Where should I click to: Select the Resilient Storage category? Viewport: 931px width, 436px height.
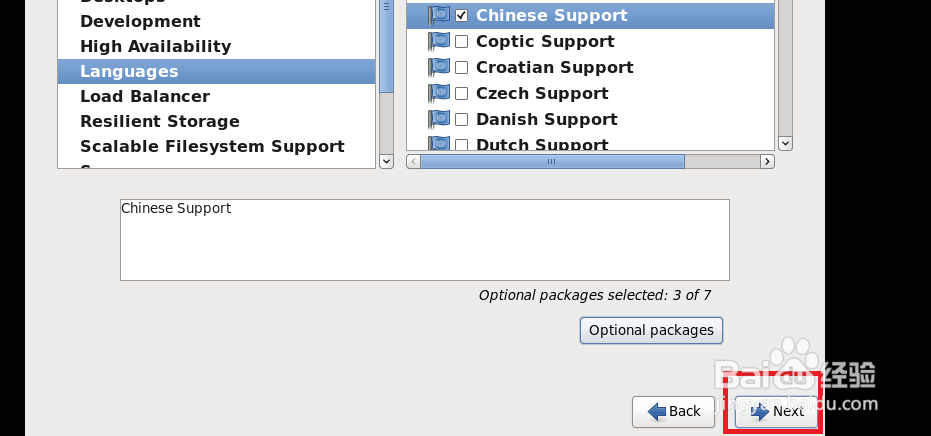pos(160,122)
